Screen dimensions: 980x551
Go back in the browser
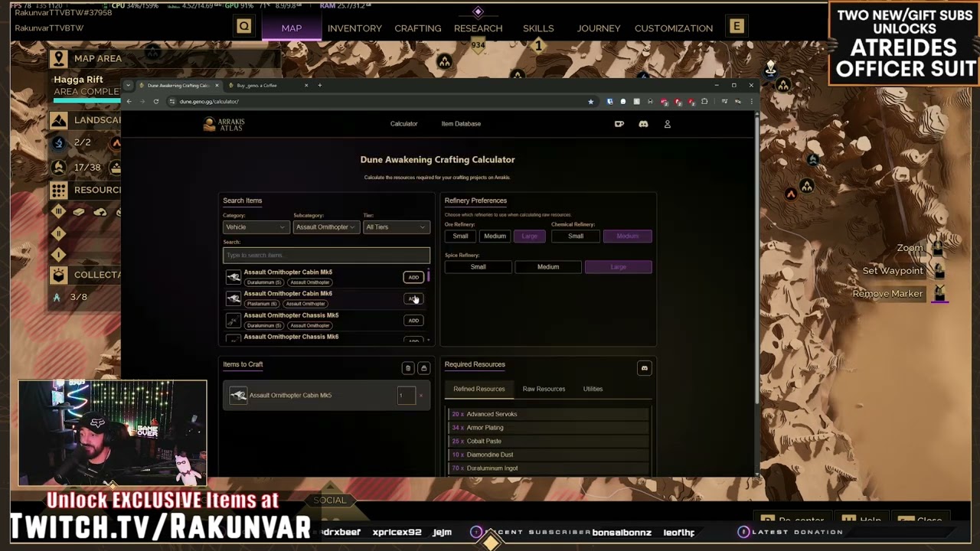(129, 101)
